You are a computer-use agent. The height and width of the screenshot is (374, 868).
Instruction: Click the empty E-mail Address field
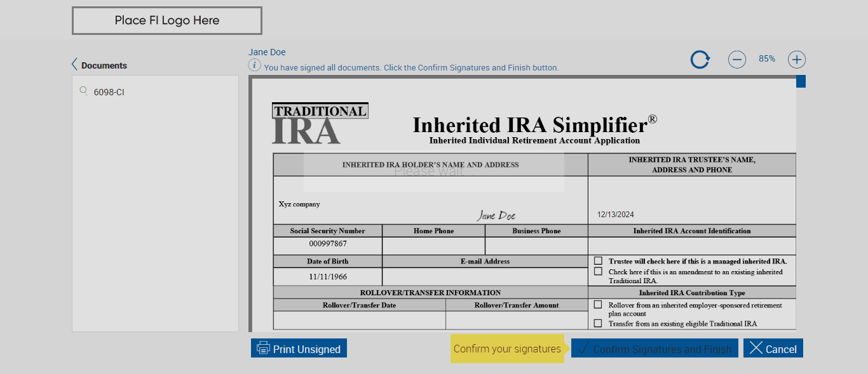pyautogui.click(x=485, y=277)
